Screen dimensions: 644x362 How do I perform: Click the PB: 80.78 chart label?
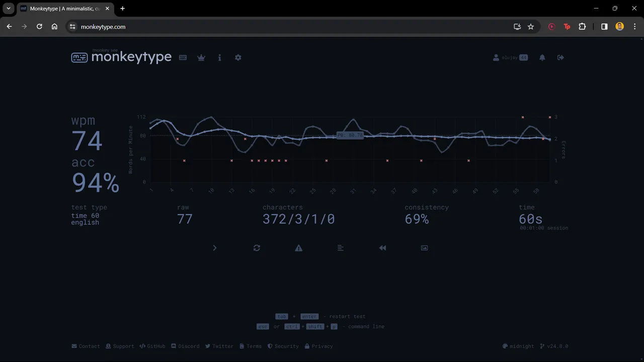click(350, 136)
